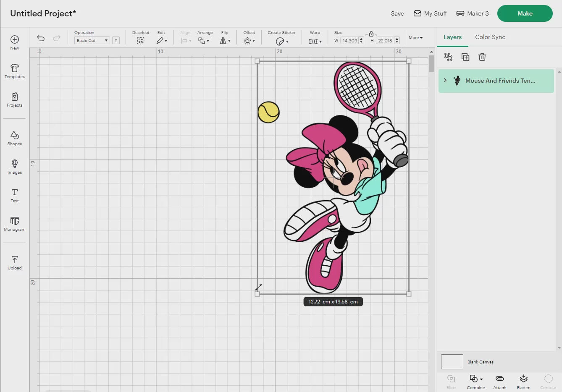This screenshot has width=562, height=392.
Task: Expand the Mouse And Friends layer group
Action: (445, 80)
